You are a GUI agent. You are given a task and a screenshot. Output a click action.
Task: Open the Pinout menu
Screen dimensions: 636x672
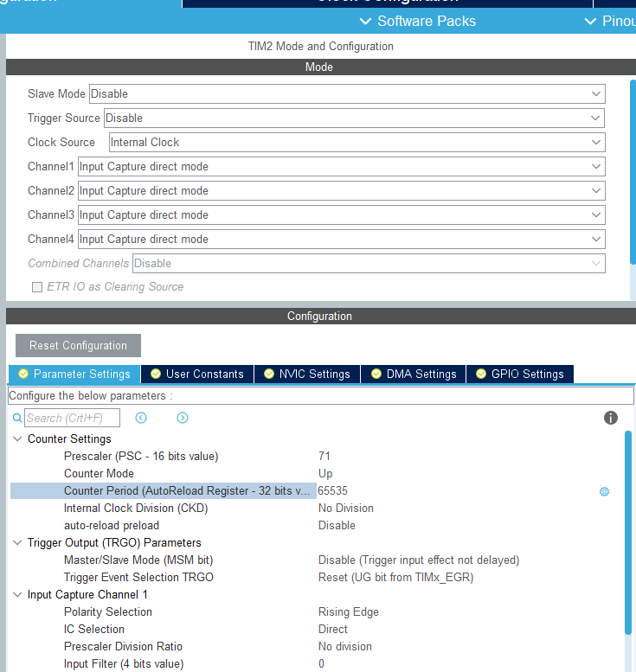tap(611, 21)
